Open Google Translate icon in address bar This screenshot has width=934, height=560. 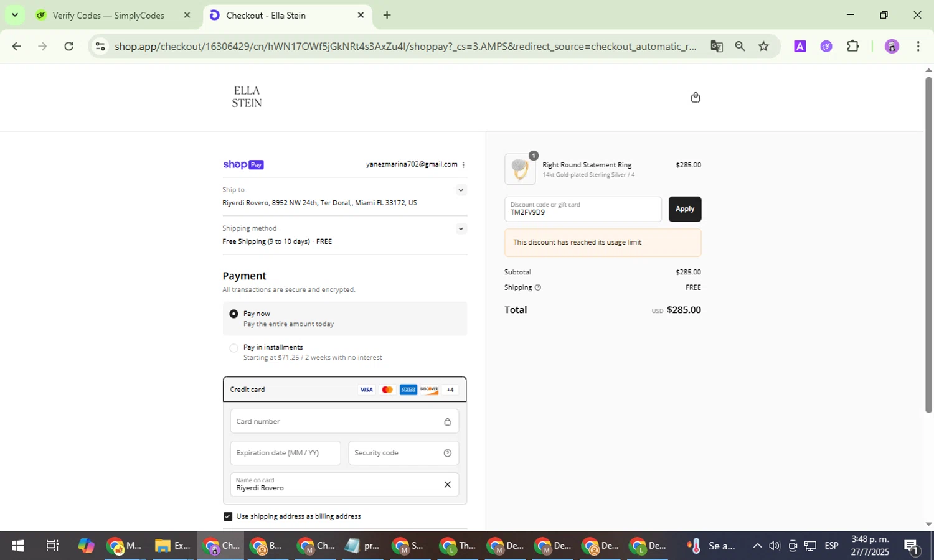717,46
